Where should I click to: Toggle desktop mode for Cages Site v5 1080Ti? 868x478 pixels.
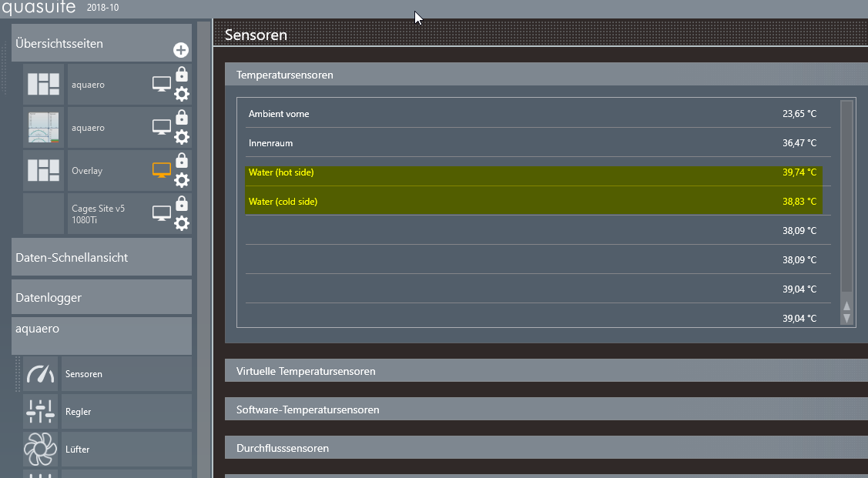point(162,213)
